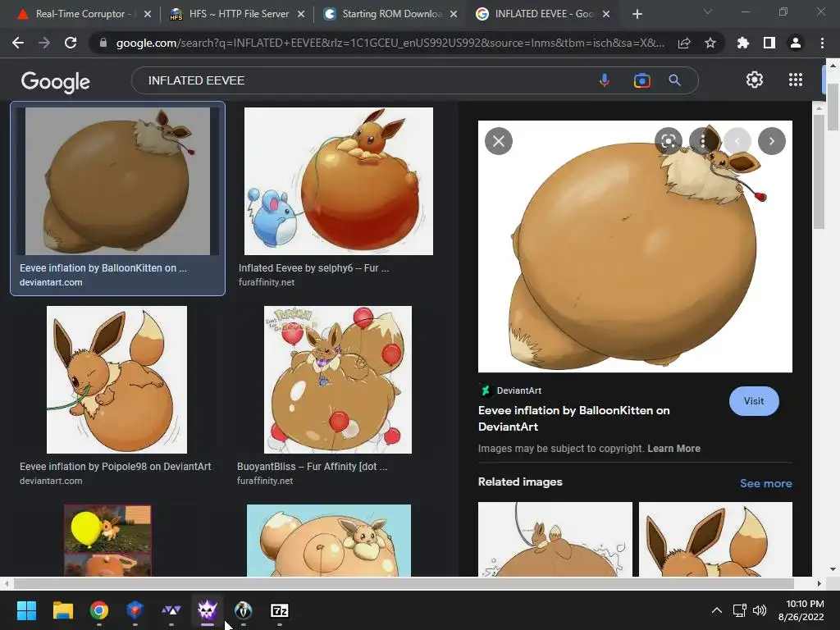Select the INFLATED EEVEE Google tab
The image size is (840, 630).
click(543, 14)
